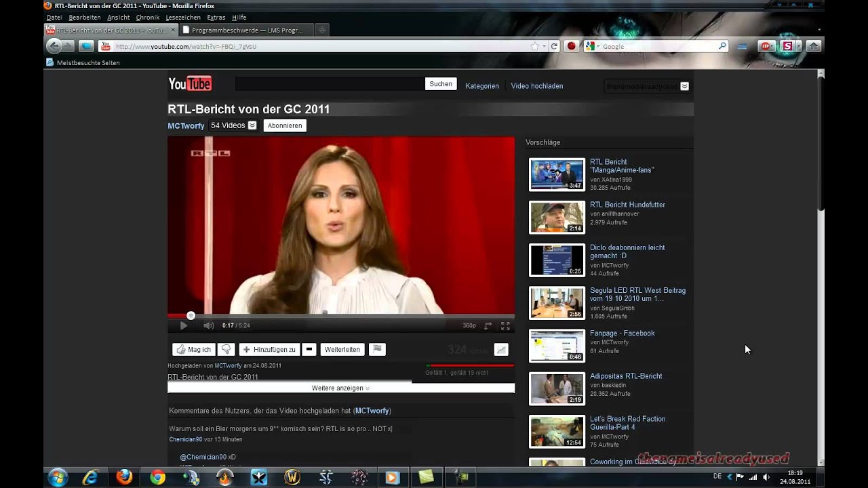Click the Suchen search button
Screen dimensions: 868x488
click(441, 84)
